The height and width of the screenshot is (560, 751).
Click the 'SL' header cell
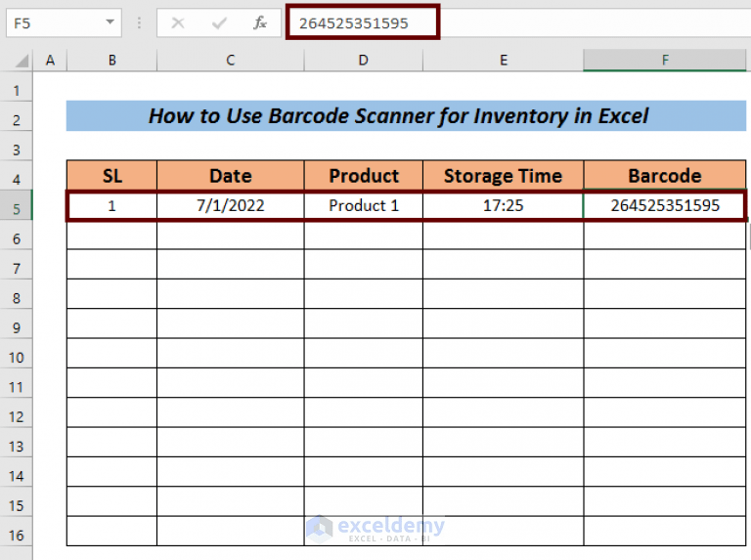pyautogui.click(x=112, y=176)
